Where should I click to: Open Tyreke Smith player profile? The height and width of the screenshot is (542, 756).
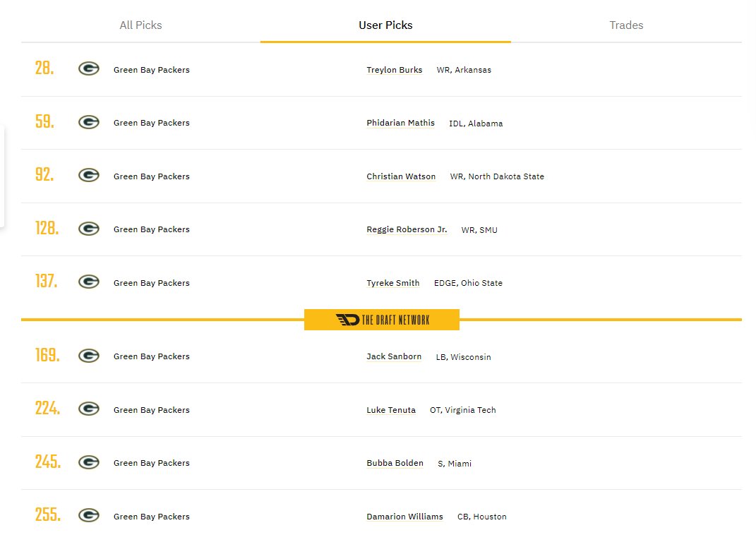pyautogui.click(x=393, y=283)
